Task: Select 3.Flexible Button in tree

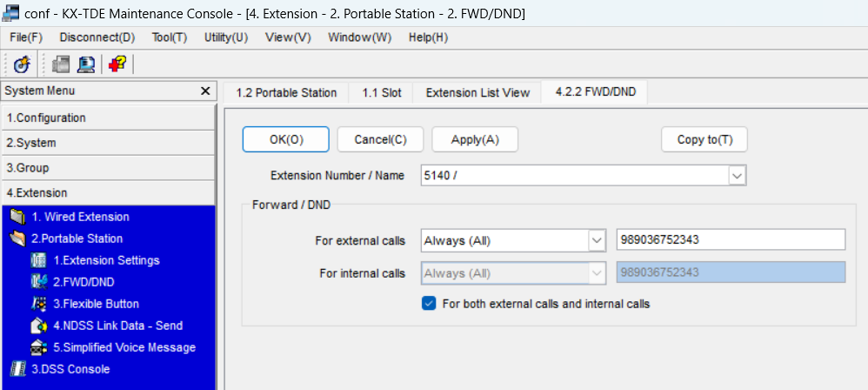Action: 96,304
